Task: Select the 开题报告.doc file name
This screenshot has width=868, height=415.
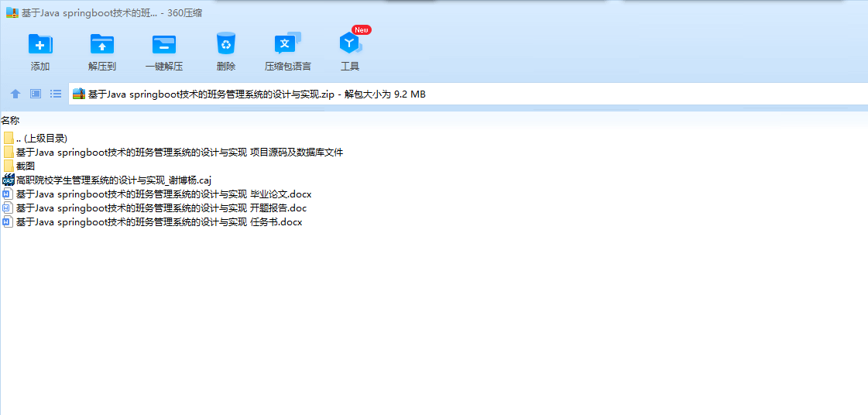Action: tap(162, 208)
